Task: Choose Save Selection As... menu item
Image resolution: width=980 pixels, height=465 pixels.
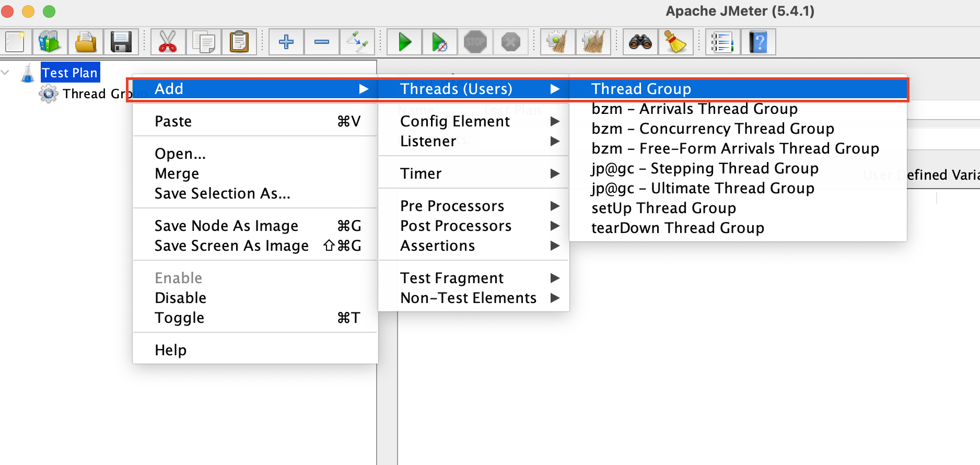Action: (x=255, y=193)
